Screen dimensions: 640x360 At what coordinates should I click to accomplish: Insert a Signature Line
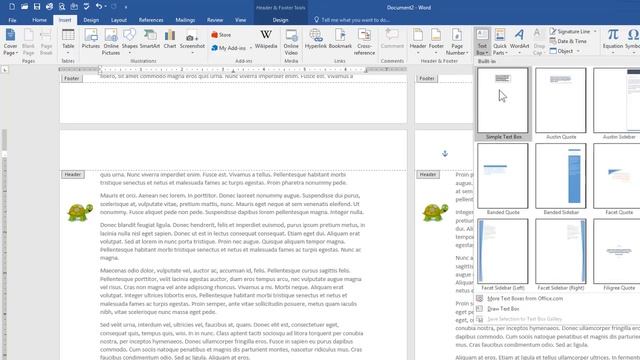(573, 31)
